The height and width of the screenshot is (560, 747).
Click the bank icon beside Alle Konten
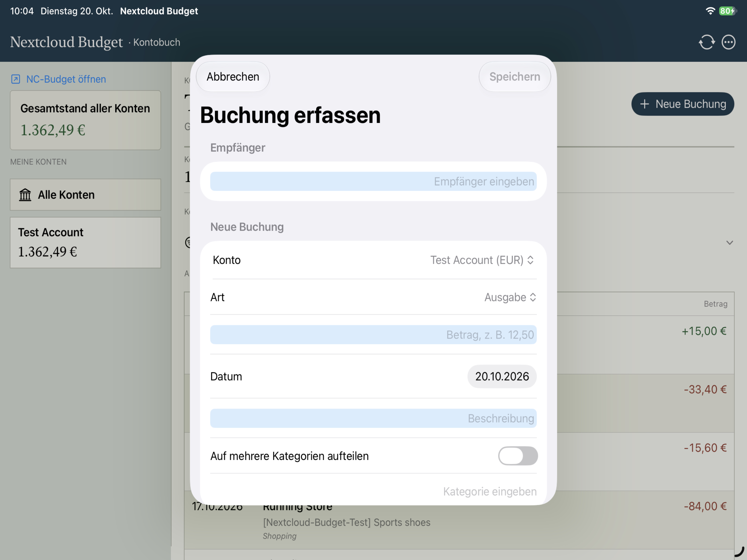25,195
